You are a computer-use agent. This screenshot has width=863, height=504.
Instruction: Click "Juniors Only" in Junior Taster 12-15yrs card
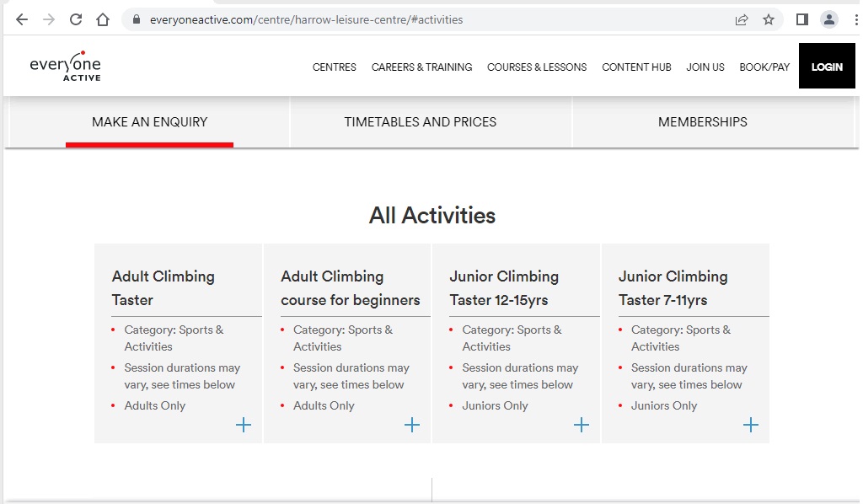(495, 405)
